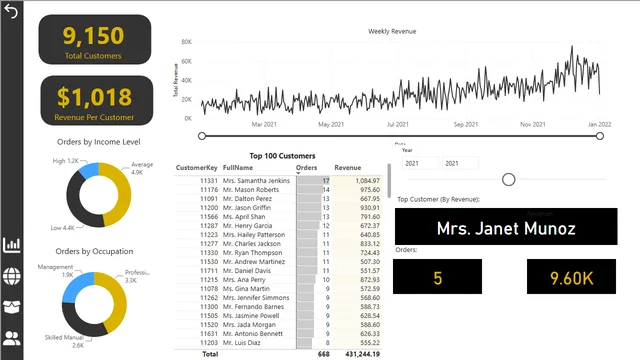Select the row for Ms. Jasmine Powell
The image size is (640, 360).
[278, 316]
